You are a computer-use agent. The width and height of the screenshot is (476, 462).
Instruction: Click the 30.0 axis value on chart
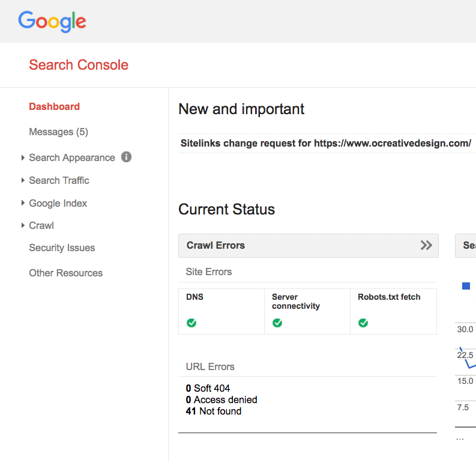point(465,329)
